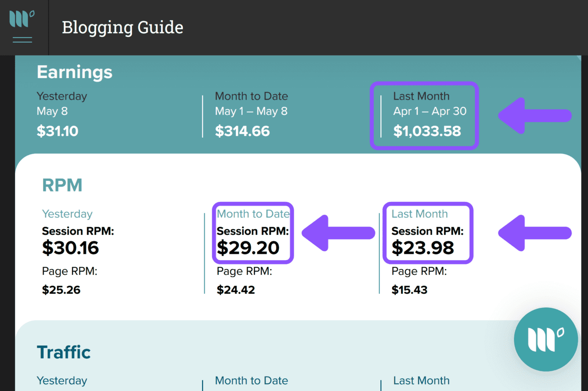Select Yesterday's Page RPM value $25.26
Image resolution: width=588 pixels, height=391 pixels.
tap(61, 290)
